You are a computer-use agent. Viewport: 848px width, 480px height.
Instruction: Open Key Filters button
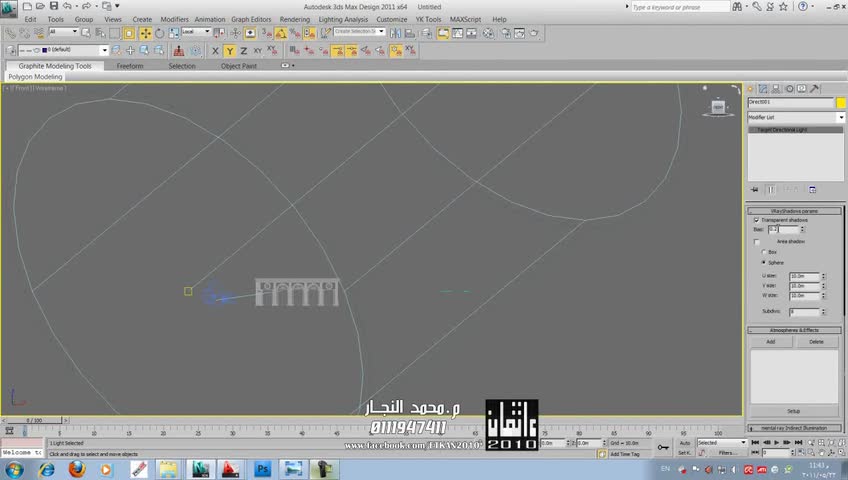click(728, 453)
